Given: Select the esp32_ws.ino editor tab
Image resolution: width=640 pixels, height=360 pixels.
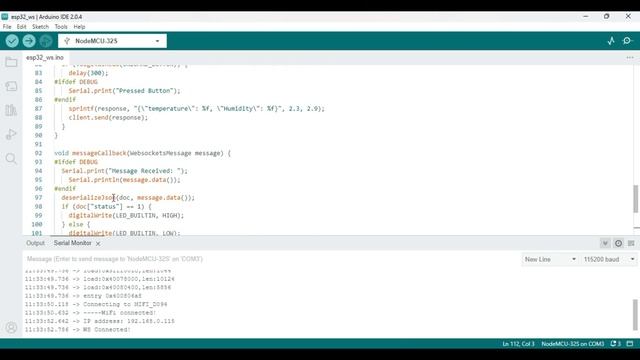Looking at the screenshot, I should (x=45, y=58).
